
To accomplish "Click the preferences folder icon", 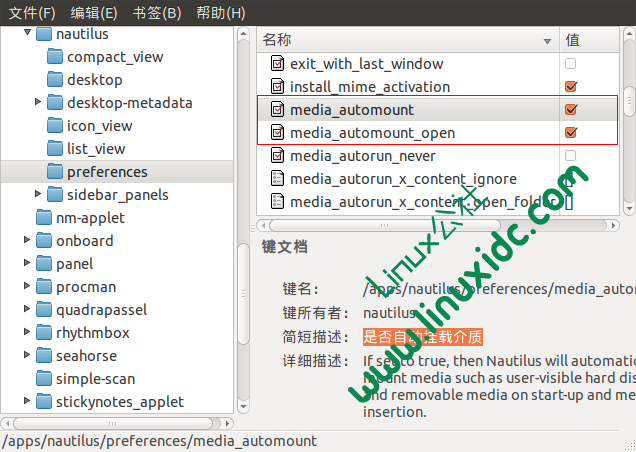I will (x=55, y=172).
